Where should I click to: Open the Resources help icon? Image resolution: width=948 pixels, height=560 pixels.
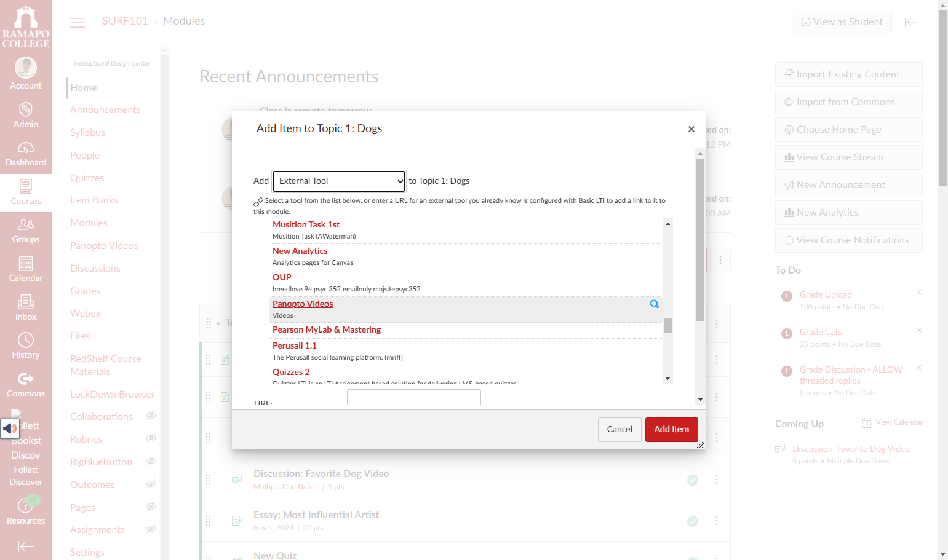[26, 511]
